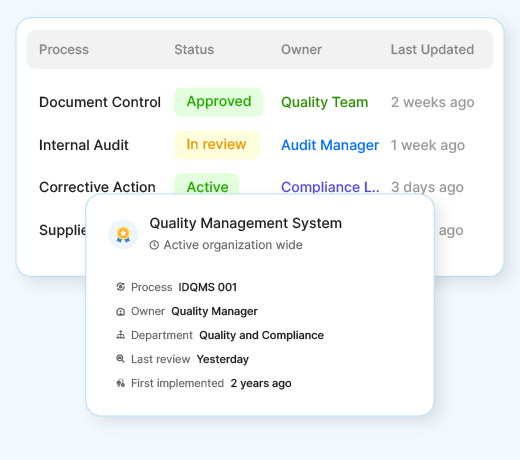
Task: Open the Quality Team owner link
Action: pos(325,102)
